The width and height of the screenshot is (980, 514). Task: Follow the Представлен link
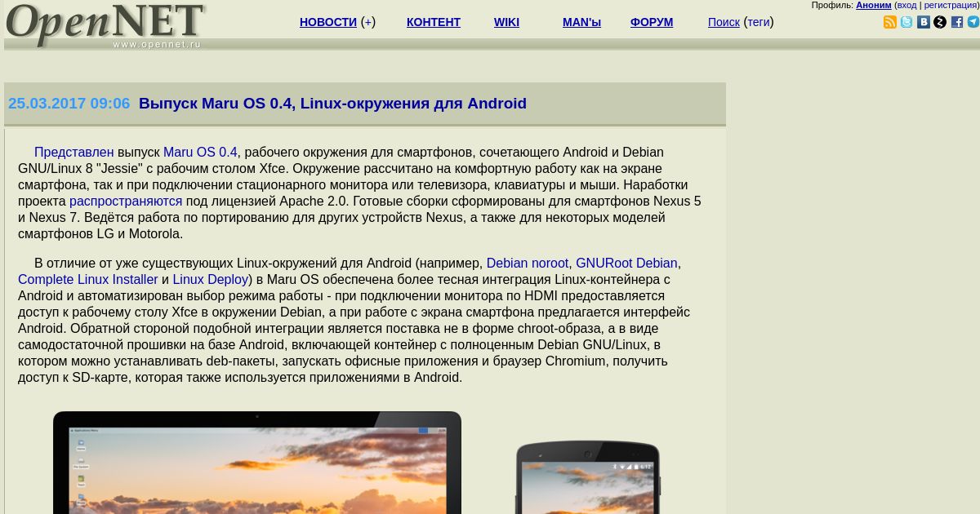pyautogui.click(x=74, y=152)
